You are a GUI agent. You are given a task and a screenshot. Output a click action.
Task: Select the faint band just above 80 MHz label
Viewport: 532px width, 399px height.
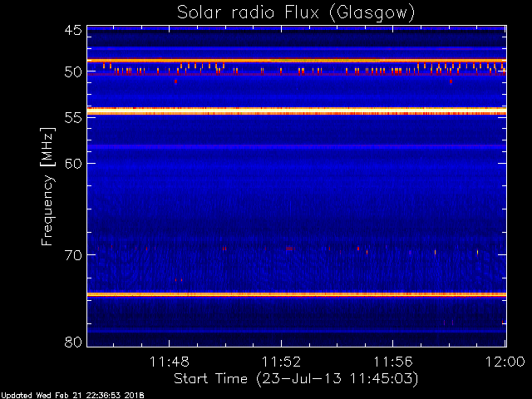pos(296,331)
